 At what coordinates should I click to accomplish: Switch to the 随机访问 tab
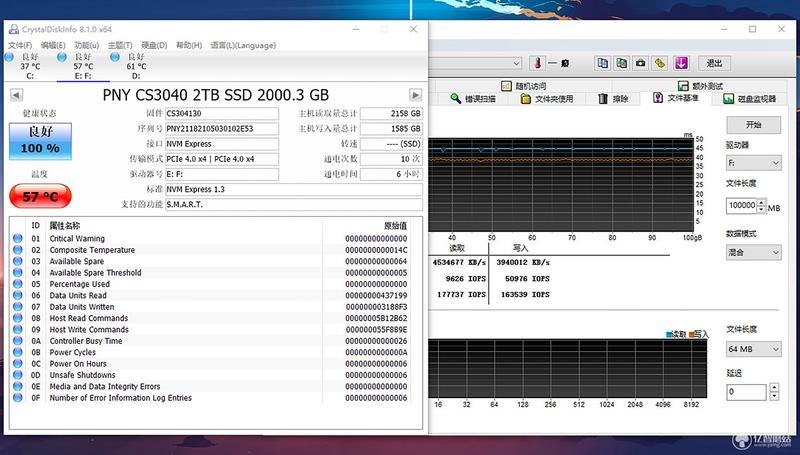tap(524, 86)
